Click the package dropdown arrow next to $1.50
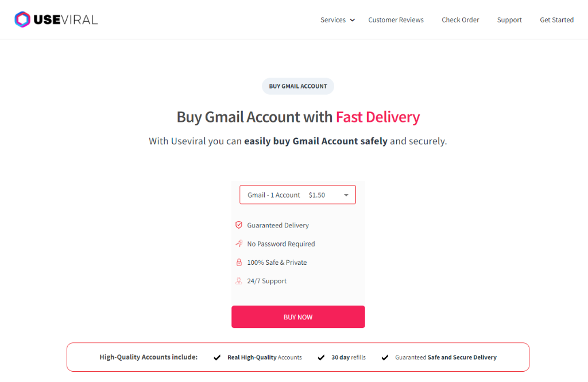This screenshot has height=382, width=588. pyautogui.click(x=346, y=195)
